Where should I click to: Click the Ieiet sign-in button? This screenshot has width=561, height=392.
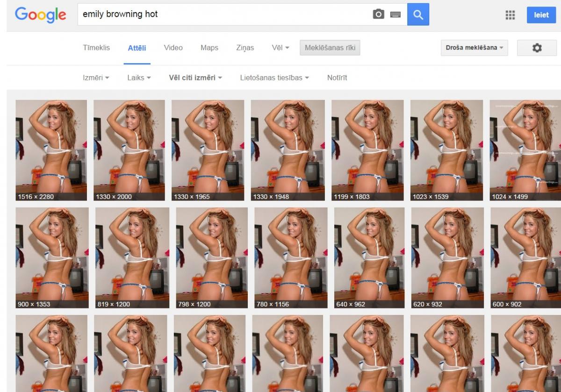click(541, 15)
